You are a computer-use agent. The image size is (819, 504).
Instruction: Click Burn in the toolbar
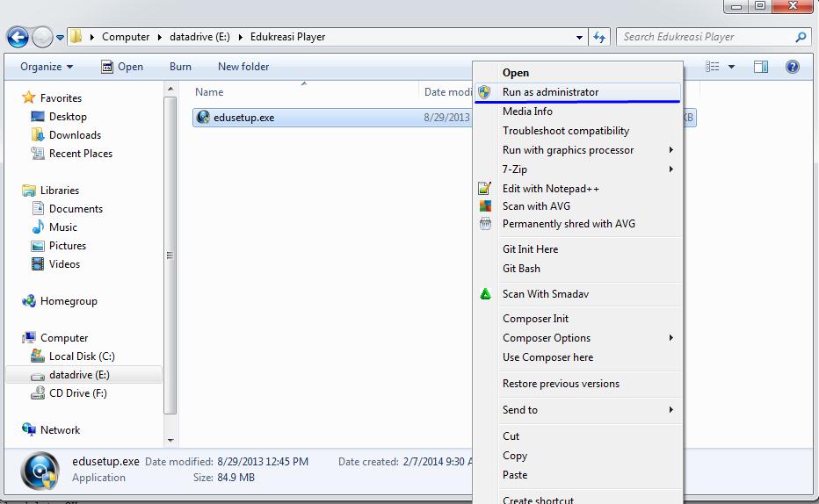tap(180, 67)
